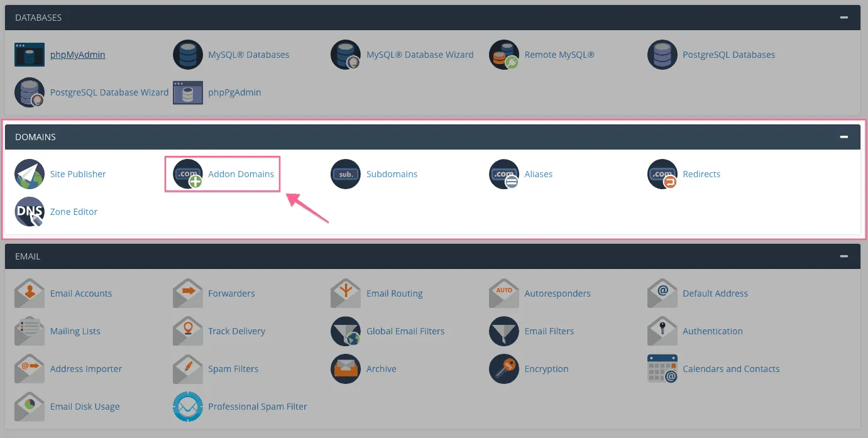This screenshot has height=438, width=868.
Task: Click the Track Delivery link text
Action: click(237, 331)
